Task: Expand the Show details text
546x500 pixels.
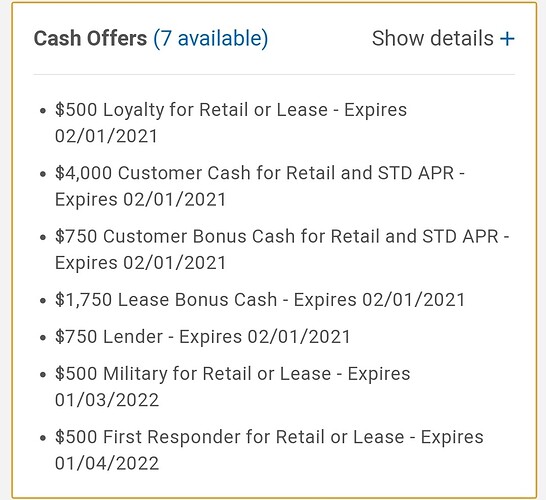Action: pos(432,38)
